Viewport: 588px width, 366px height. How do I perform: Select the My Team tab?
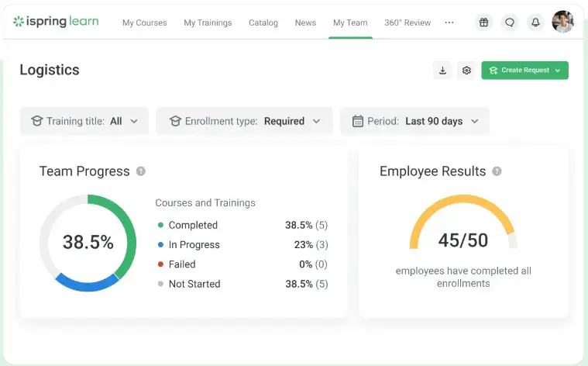[350, 23]
